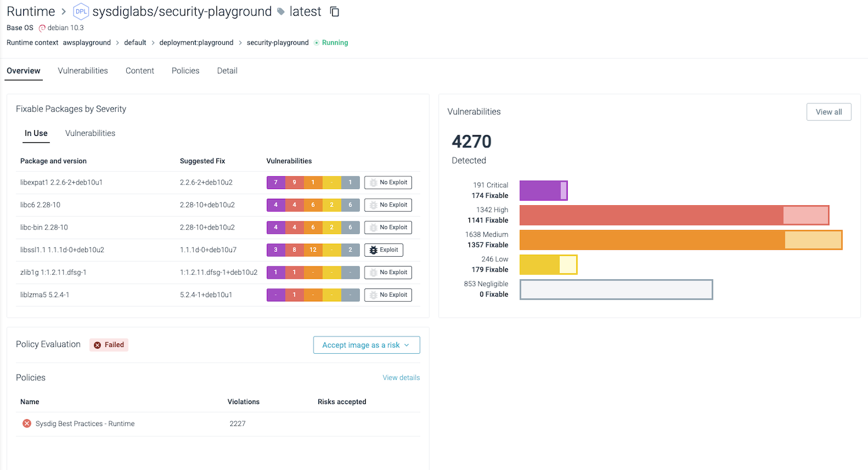This screenshot has height=470, width=868.
Task: Click 1638 Medium label
Action: coord(487,235)
